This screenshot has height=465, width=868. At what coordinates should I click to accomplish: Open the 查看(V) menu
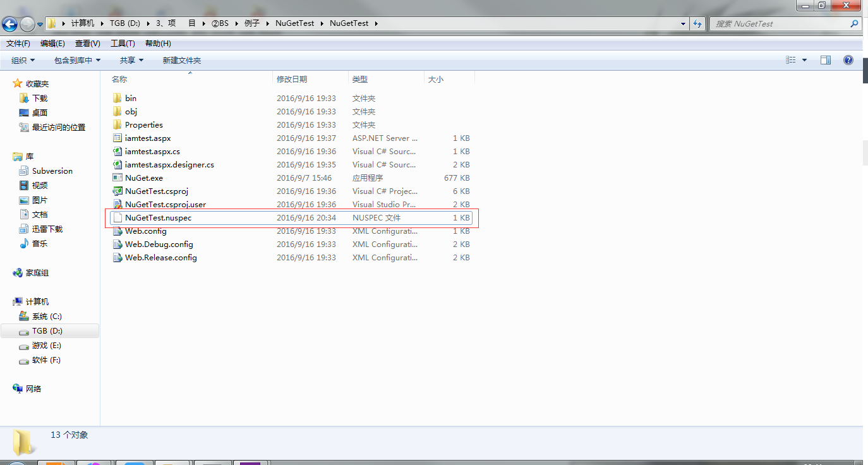tap(88, 44)
